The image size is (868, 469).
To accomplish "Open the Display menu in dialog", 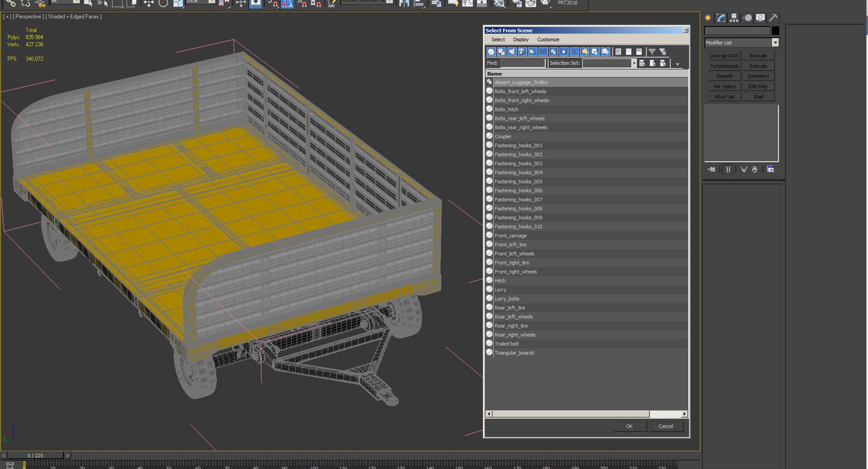I will 521,40.
